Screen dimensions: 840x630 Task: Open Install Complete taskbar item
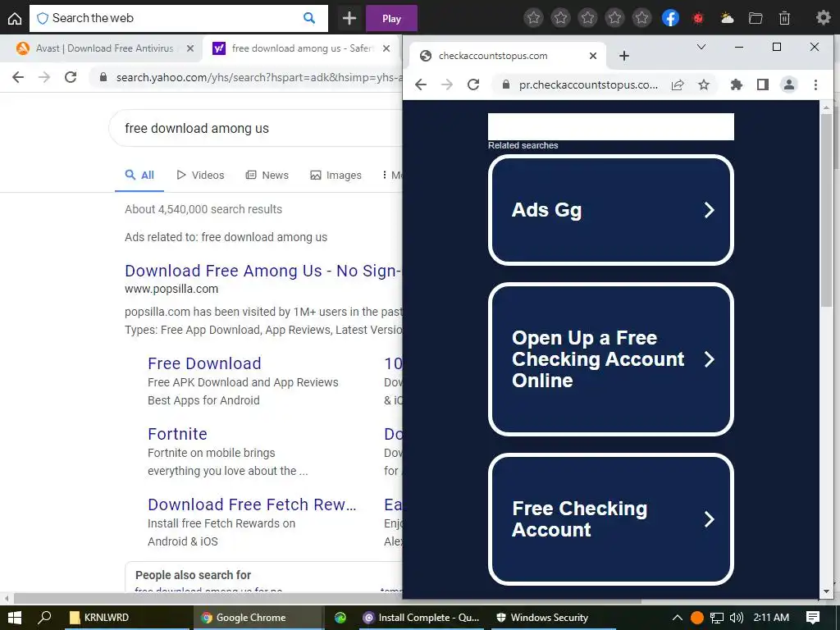click(421, 617)
